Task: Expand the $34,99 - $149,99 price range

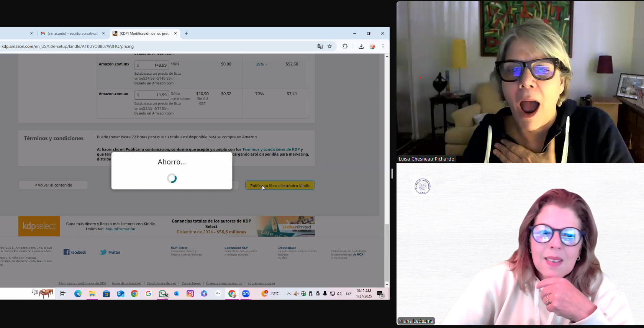Action: (158, 79)
